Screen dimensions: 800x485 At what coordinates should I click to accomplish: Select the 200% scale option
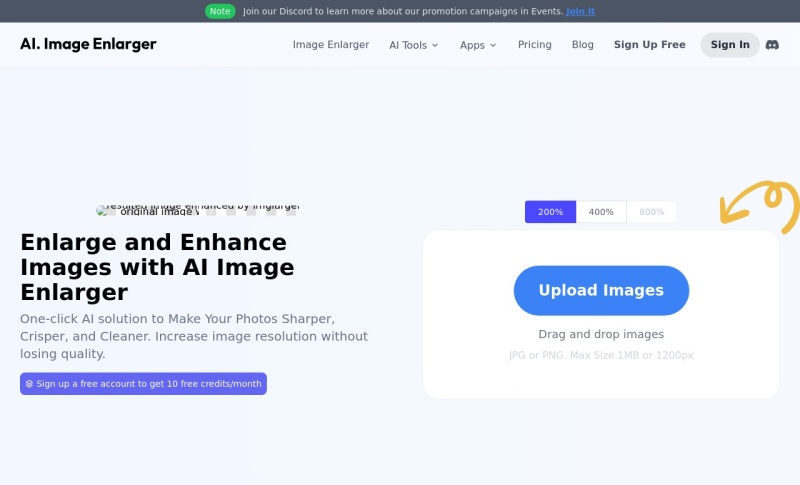click(550, 212)
